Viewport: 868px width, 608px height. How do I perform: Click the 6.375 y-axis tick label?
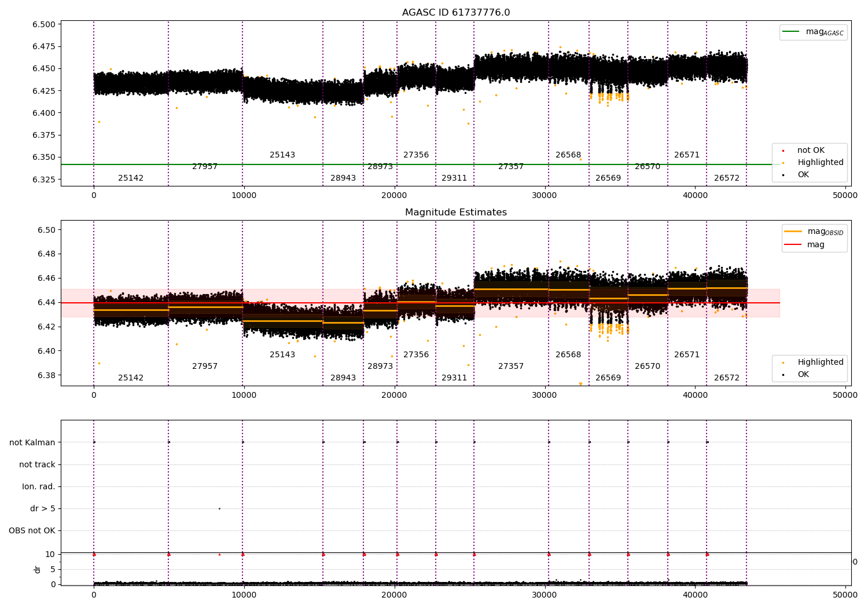pos(44,135)
